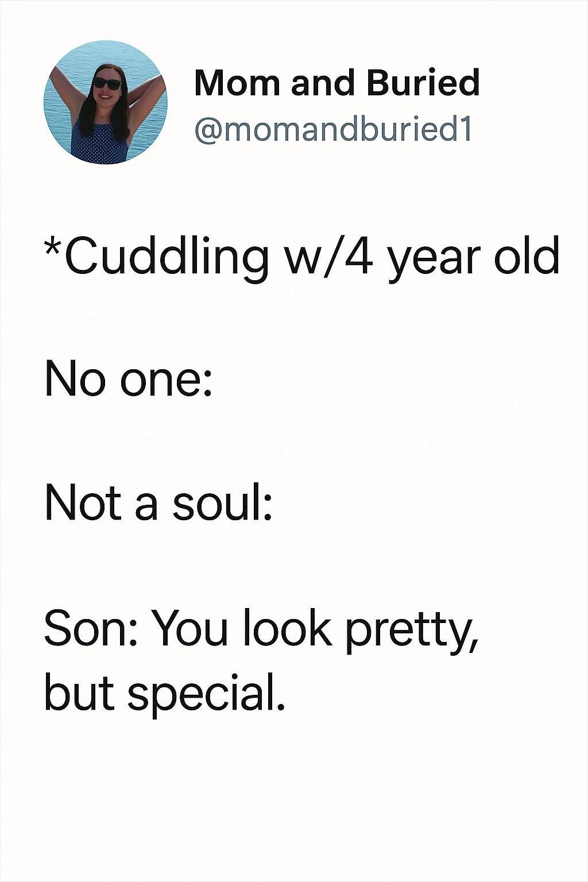Click the word "Buried" in the display name
Viewport: 588px width, 882px height.
[423, 83]
